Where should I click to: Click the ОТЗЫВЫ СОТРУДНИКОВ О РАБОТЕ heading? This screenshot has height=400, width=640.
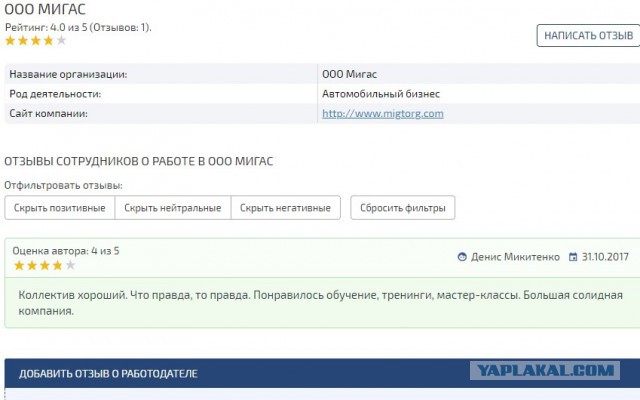138,161
